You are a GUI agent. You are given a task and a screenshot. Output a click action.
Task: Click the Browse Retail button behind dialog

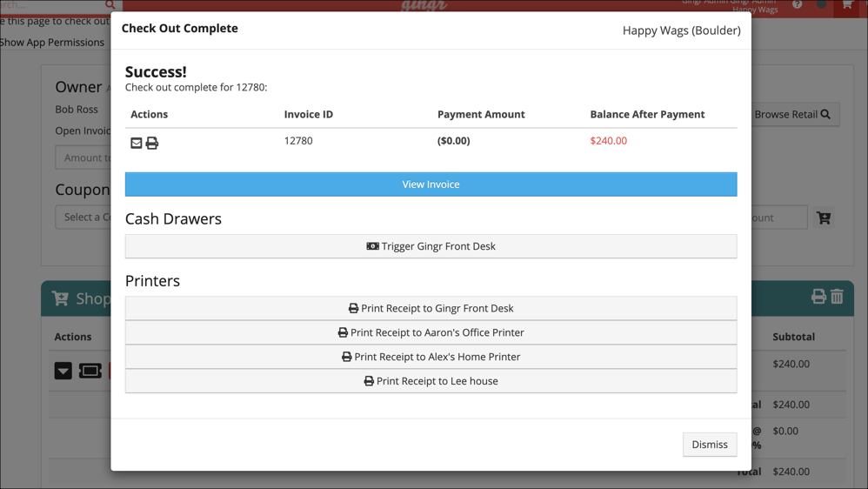point(795,114)
